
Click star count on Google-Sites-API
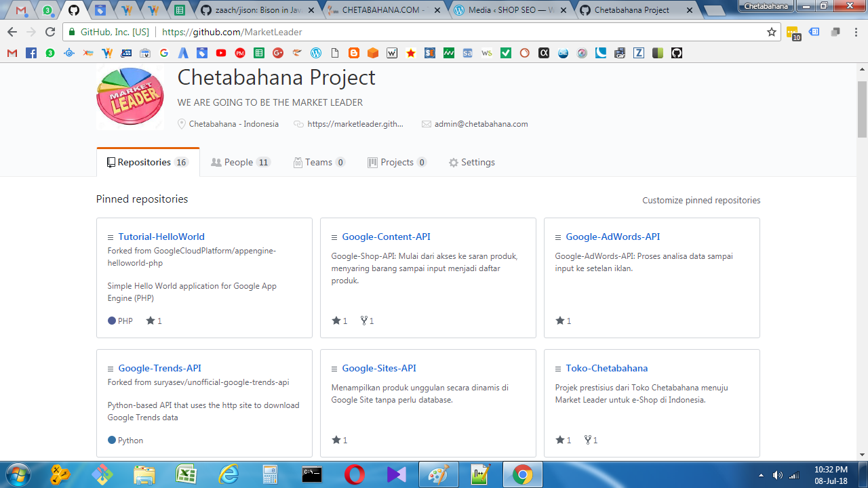pyautogui.click(x=340, y=440)
